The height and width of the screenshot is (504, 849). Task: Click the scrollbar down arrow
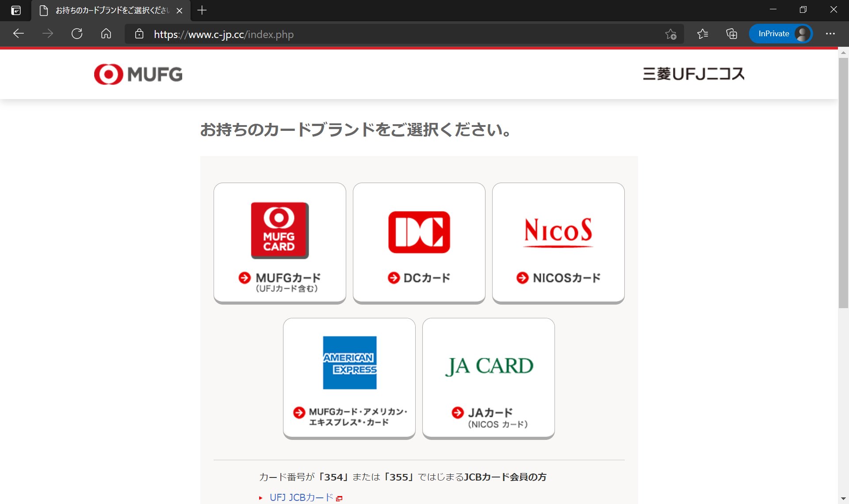pos(843,499)
